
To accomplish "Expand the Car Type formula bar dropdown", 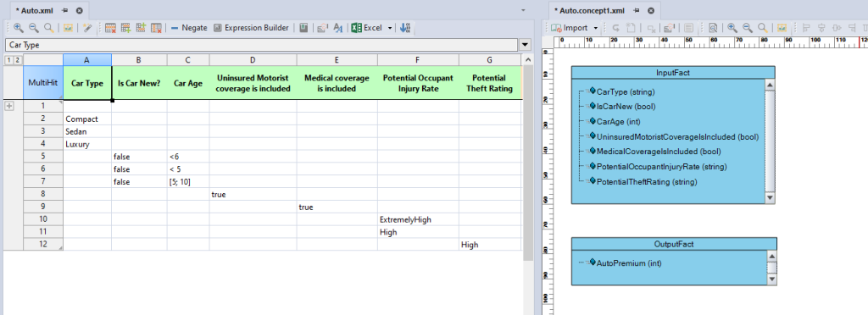I will 526,45.
